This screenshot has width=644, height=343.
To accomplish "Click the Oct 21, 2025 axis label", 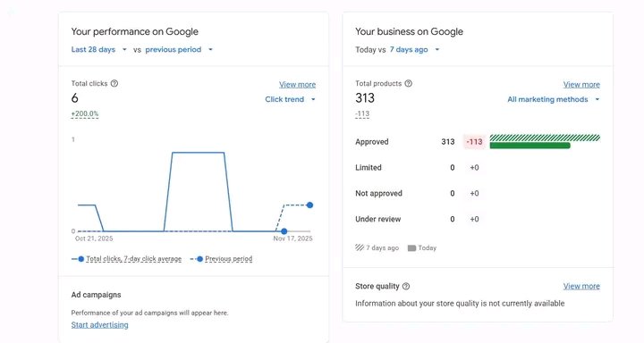I will [x=94, y=238].
